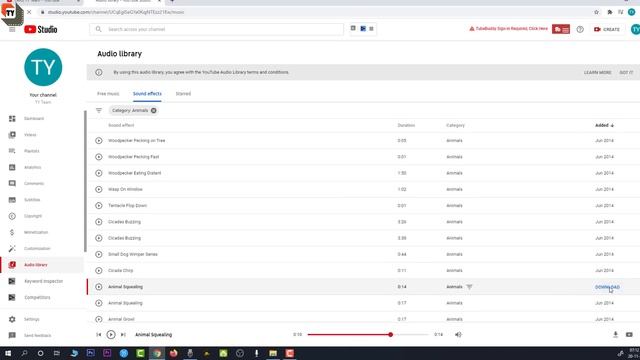Select Audio library in the sidebar
The width and height of the screenshot is (640, 360).
(x=42, y=265)
